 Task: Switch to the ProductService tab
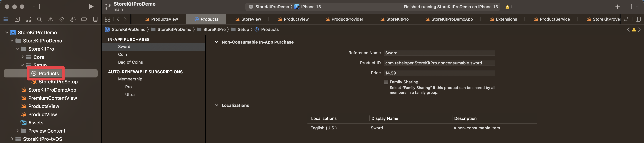coord(552,19)
